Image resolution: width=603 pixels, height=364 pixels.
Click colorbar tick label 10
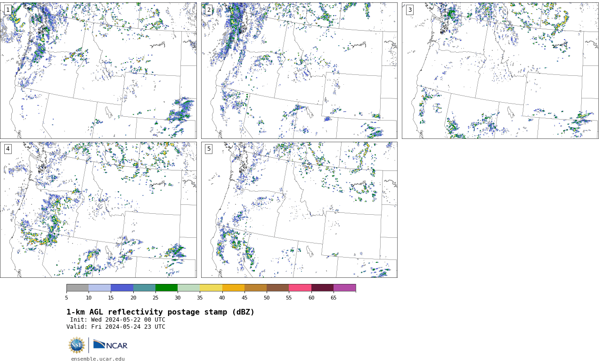89,298
